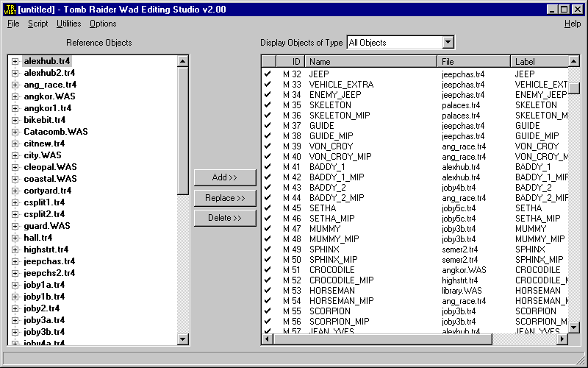Image resolution: width=588 pixels, height=368 pixels.
Task: Select the citnew.tr4 tree item
Action: coord(44,144)
